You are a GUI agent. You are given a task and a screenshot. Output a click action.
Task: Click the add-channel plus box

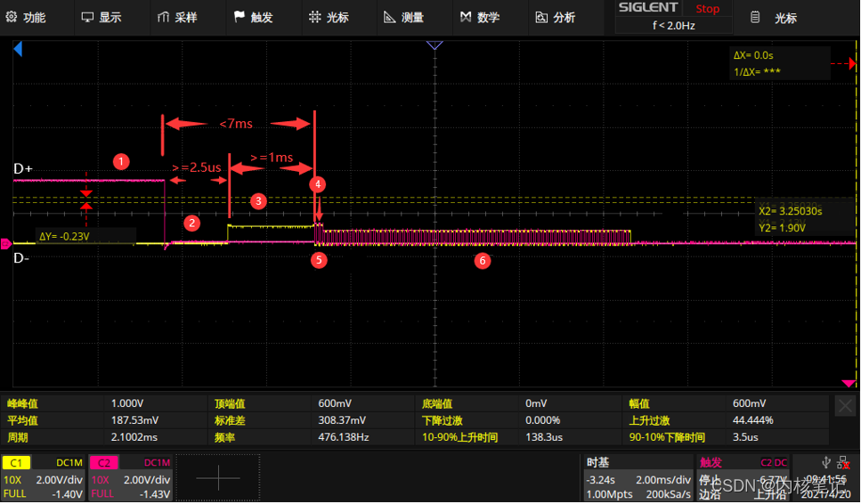[218, 478]
